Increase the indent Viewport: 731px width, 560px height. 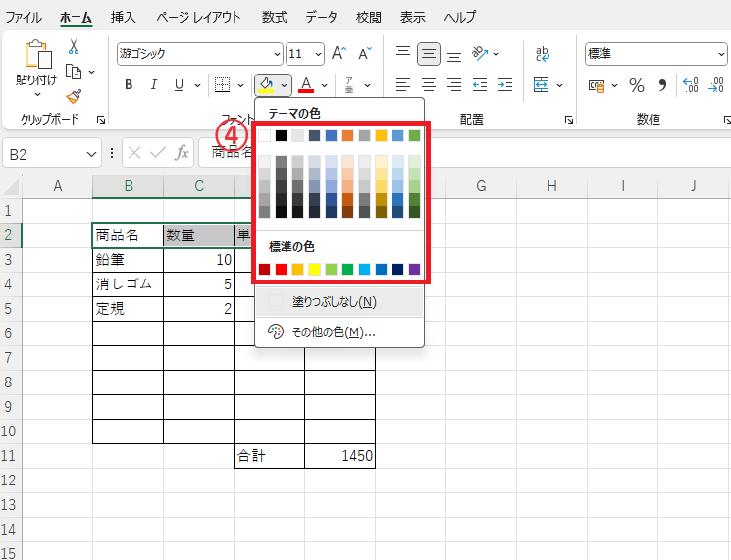[505, 84]
